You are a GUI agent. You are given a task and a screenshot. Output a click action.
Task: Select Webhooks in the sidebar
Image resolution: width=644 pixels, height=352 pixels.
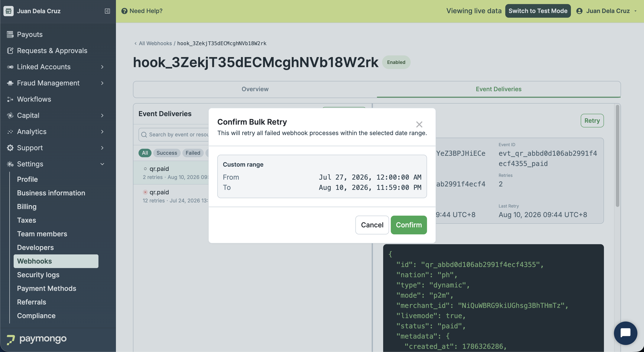[56, 261]
